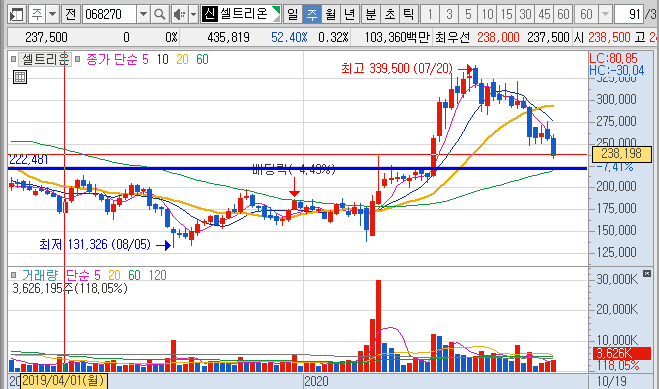659x389 pixels.
Task: Click the orange 20 moving average label
Action: 182,59
